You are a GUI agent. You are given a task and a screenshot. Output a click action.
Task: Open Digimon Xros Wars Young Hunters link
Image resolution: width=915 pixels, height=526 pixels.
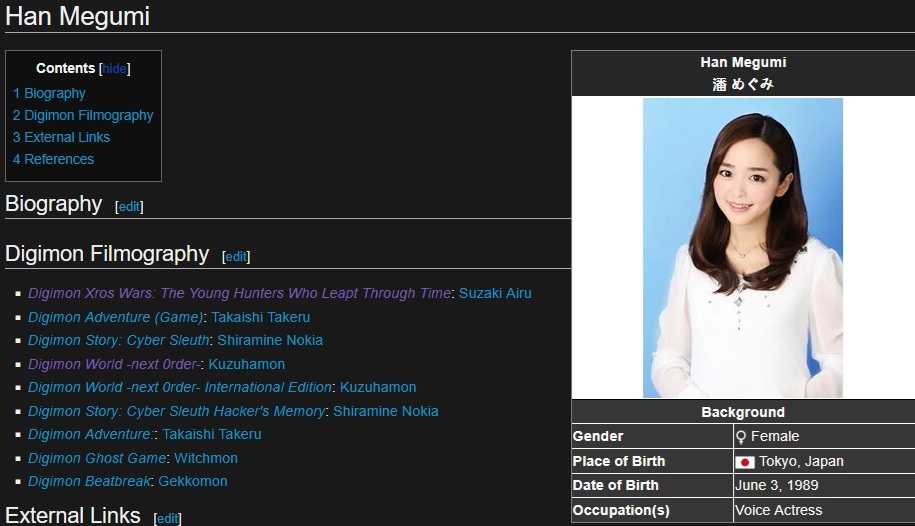(x=239, y=293)
